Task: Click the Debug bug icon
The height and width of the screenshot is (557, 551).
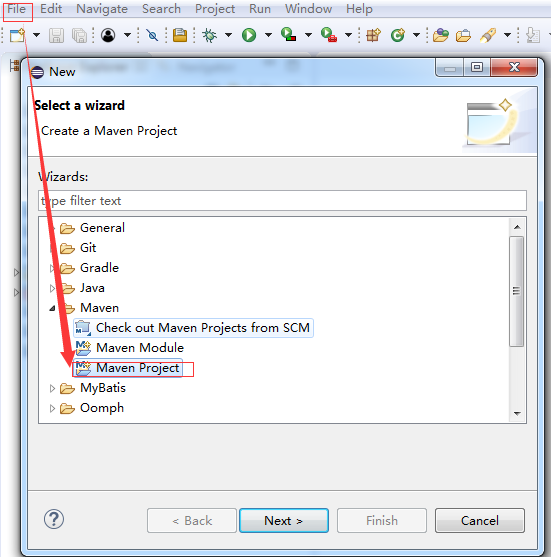Action: pos(209,35)
